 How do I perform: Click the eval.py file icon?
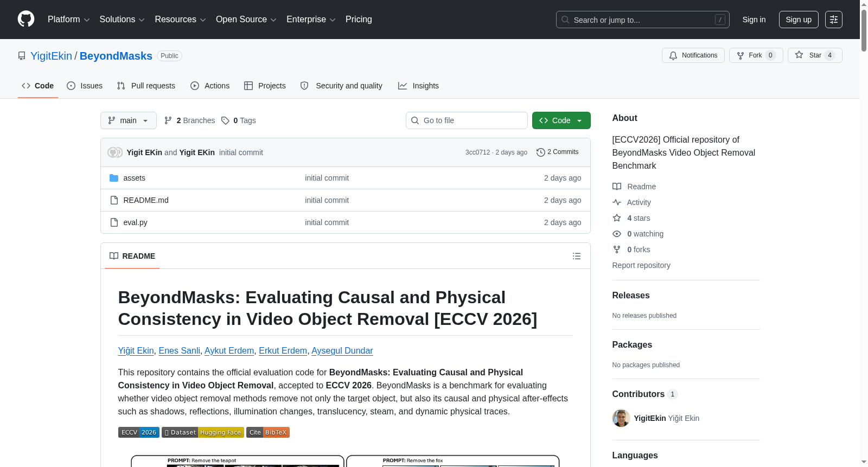click(114, 222)
